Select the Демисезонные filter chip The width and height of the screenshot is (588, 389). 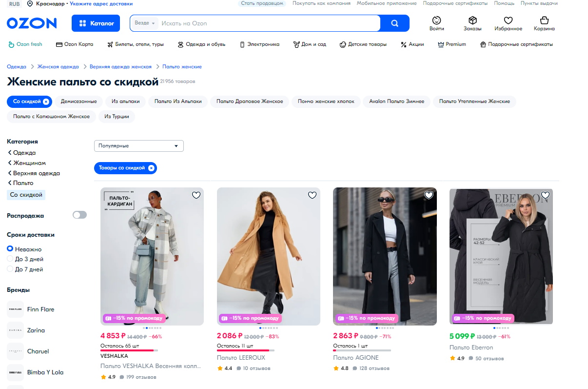click(78, 102)
